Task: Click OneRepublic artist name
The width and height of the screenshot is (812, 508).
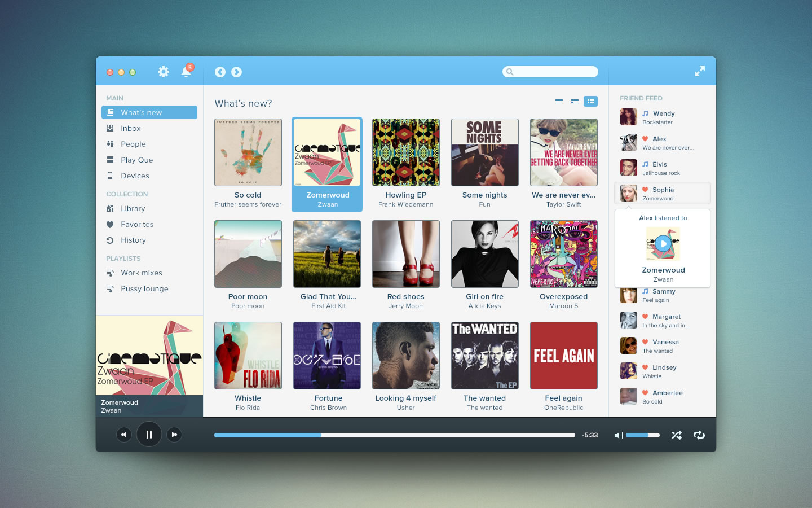Action: 564,408
